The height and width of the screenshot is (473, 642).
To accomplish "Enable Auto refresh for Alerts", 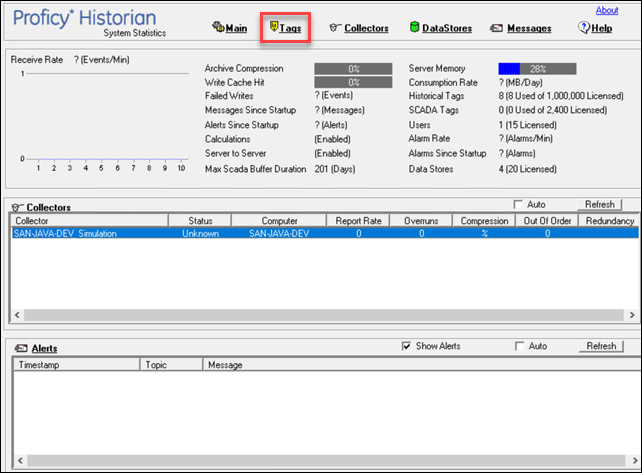I will (x=520, y=346).
